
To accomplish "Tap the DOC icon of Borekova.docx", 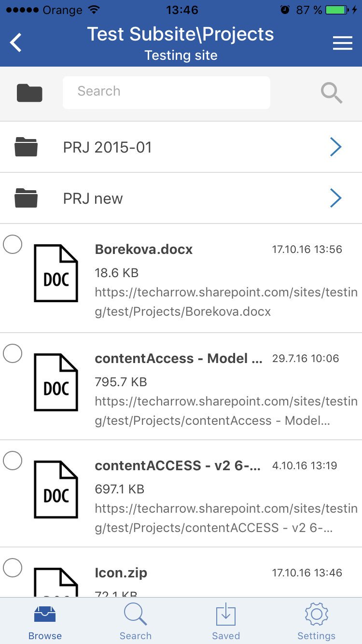I will click(x=56, y=273).
